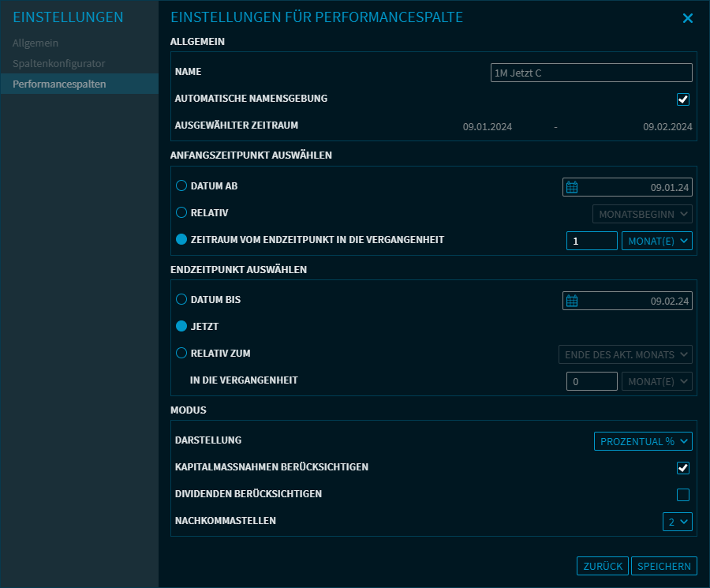Select Relativ start time option
Viewport: 710px width, 588px height.
[181, 213]
